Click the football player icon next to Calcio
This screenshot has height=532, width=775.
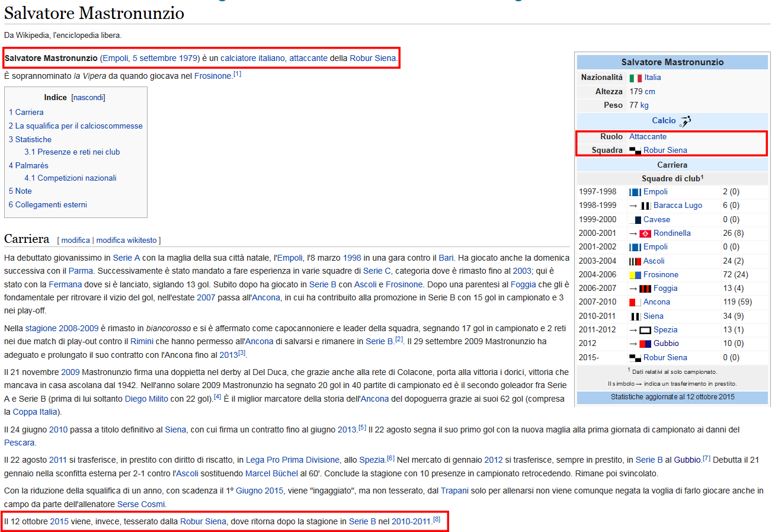pyautogui.click(x=685, y=121)
